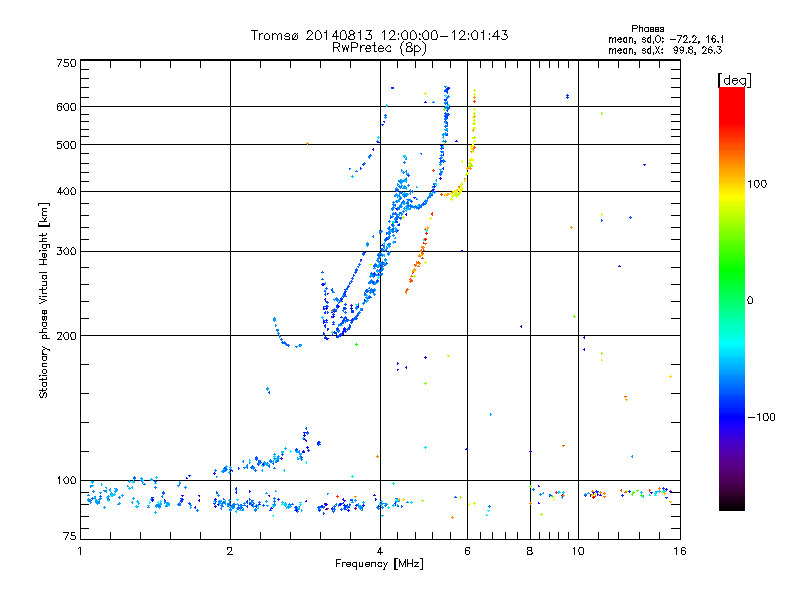The height and width of the screenshot is (600, 800).
Task: Click the colorbar tick label "100"
Action: pyautogui.click(x=757, y=184)
